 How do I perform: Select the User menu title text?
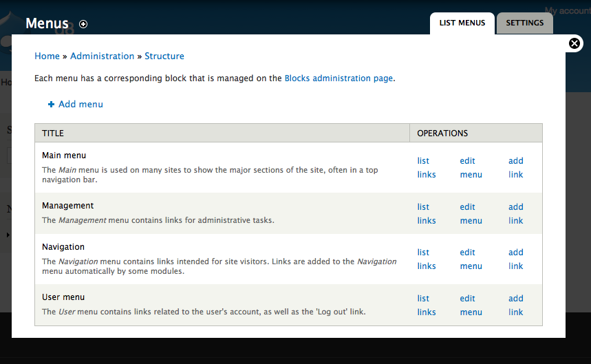(x=63, y=297)
